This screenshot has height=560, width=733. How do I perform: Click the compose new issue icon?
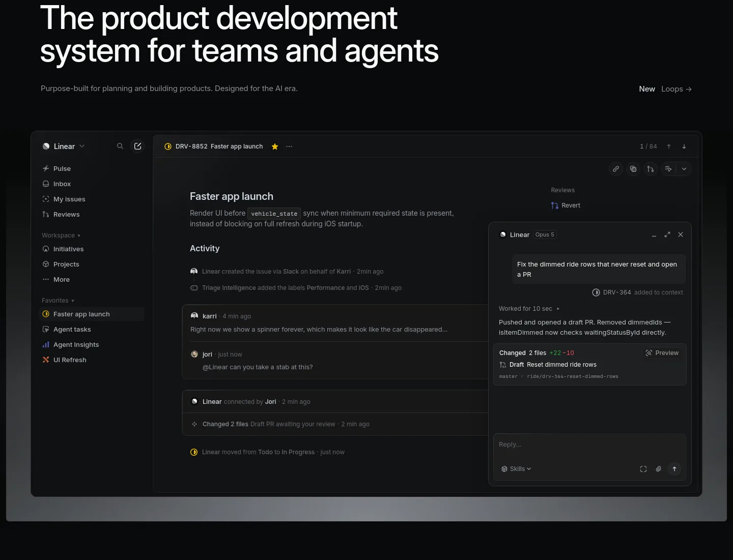point(137,146)
